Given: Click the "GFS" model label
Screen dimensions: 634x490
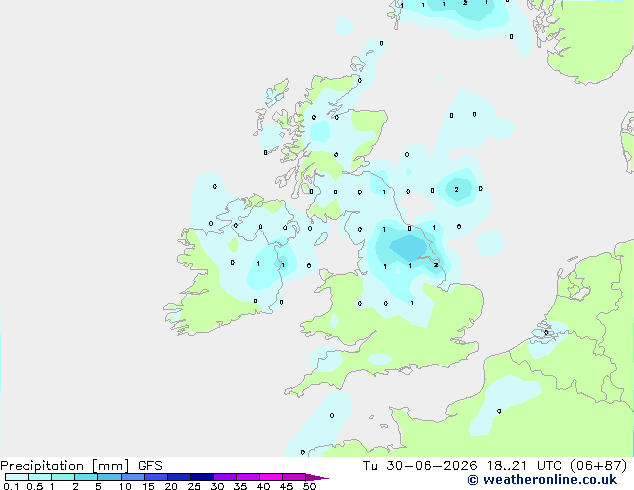Looking at the screenshot, I should pyautogui.click(x=150, y=466).
